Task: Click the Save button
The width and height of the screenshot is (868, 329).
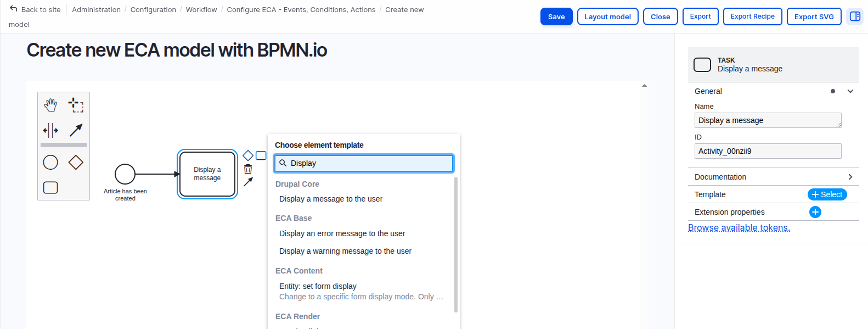Action: pos(556,16)
